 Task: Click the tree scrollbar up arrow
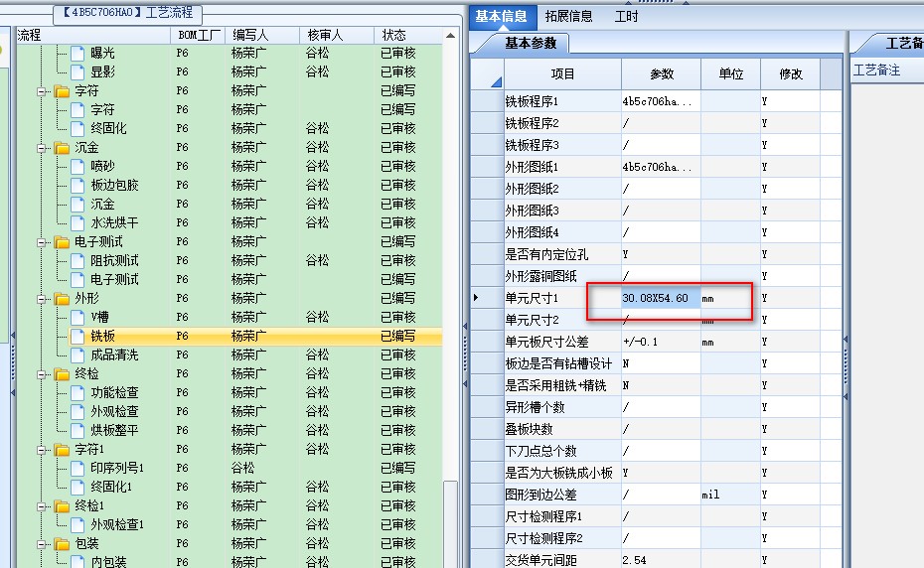pyautogui.click(x=450, y=36)
